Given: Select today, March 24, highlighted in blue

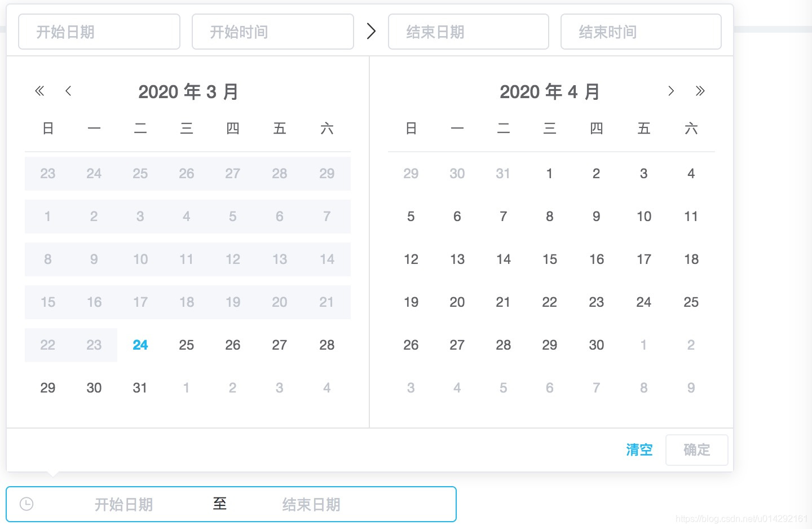Looking at the screenshot, I should point(140,345).
